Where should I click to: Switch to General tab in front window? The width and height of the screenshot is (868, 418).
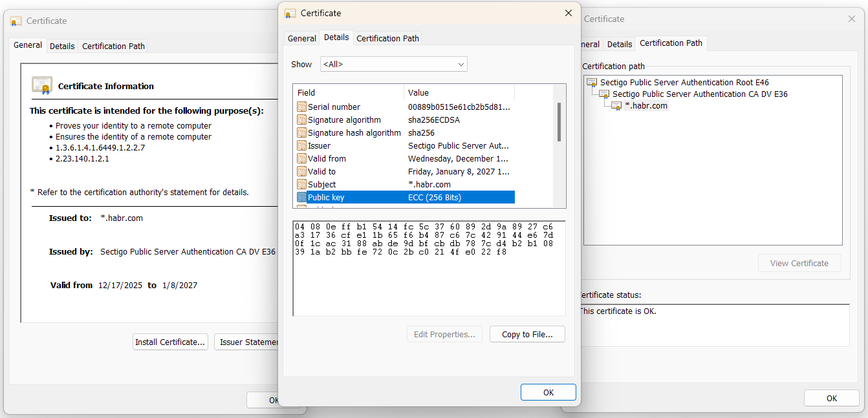coord(302,39)
